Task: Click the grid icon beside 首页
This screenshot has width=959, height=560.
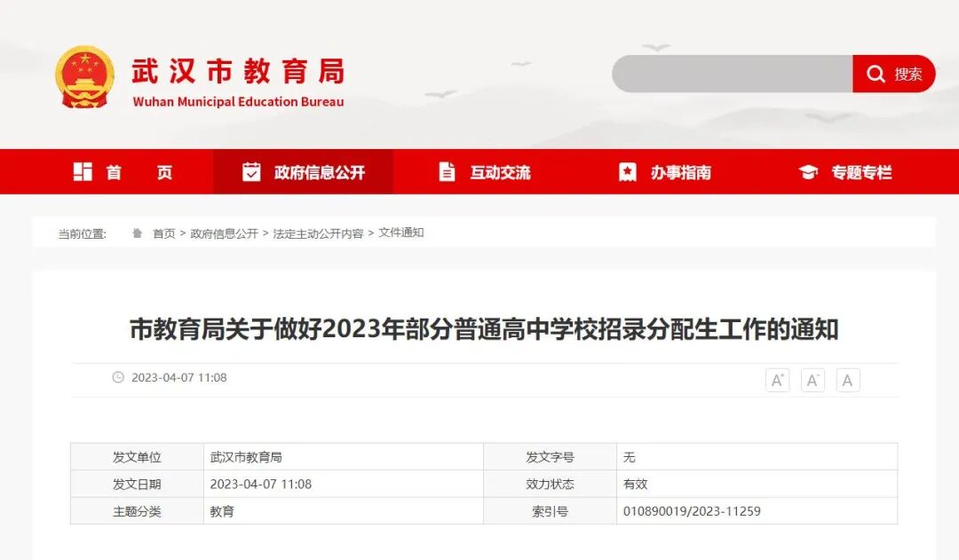Action: 83,171
